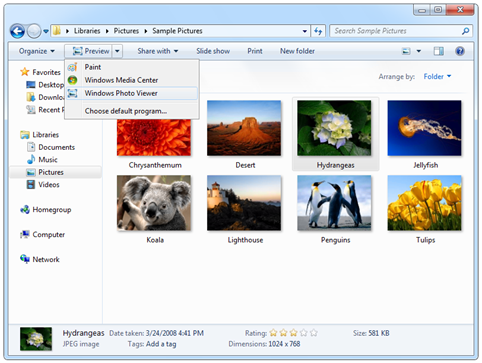Set rating to five stars

tap(314, 333)
